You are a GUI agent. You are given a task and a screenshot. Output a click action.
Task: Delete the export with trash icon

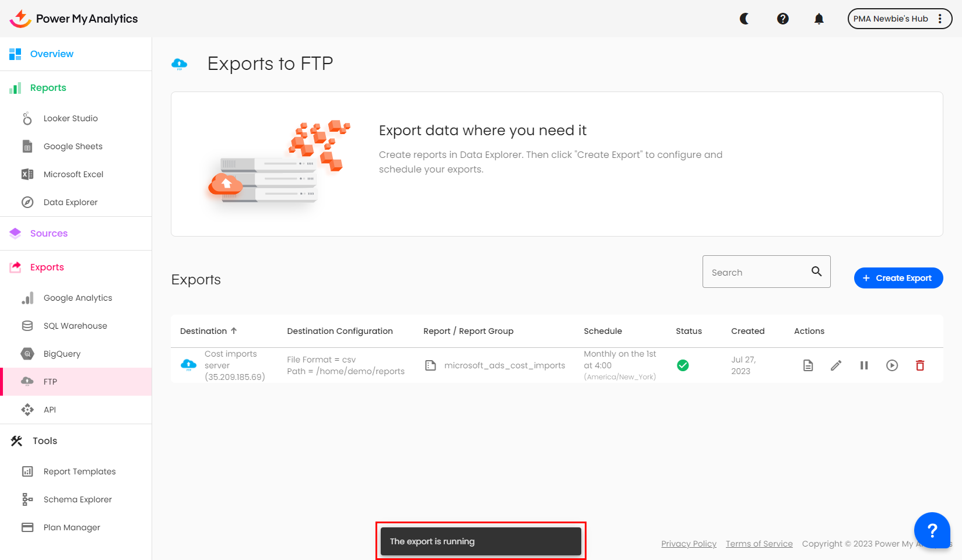[919, 365]
